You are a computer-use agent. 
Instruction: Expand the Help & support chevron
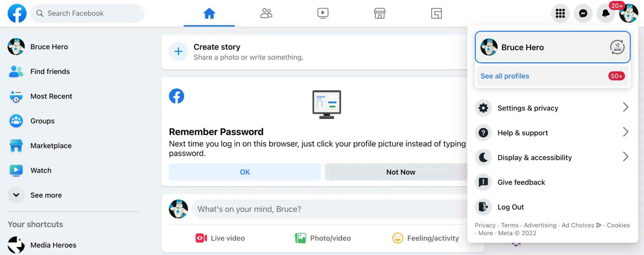pos(626,132)
